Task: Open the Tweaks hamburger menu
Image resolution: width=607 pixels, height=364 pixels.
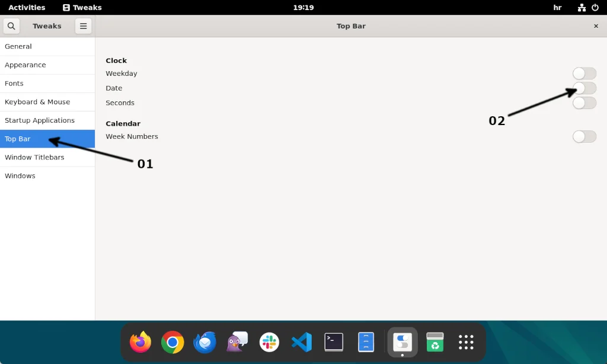Action: [83, 26]
